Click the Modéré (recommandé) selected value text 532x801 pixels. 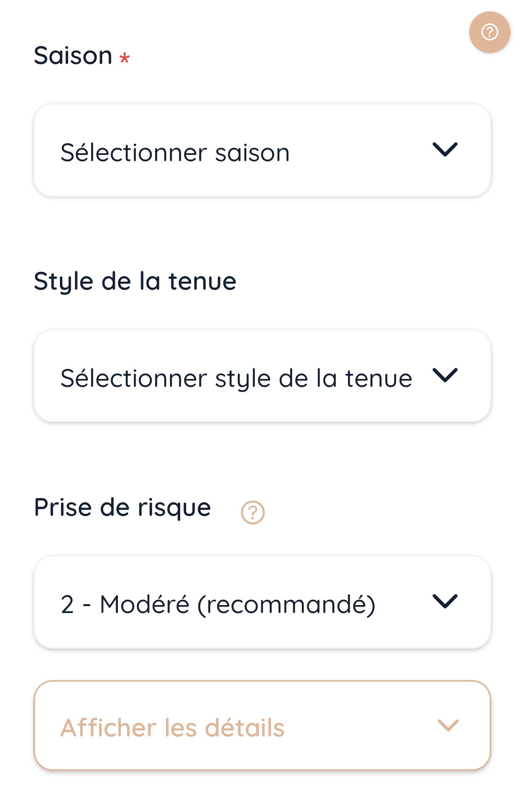(x=237, y=605)
